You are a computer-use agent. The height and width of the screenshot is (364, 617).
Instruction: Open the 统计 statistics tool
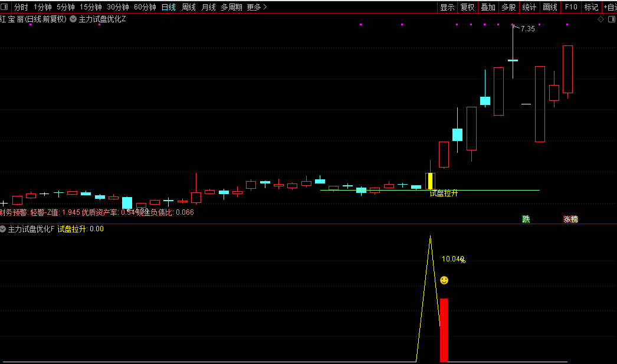point(529,7)
